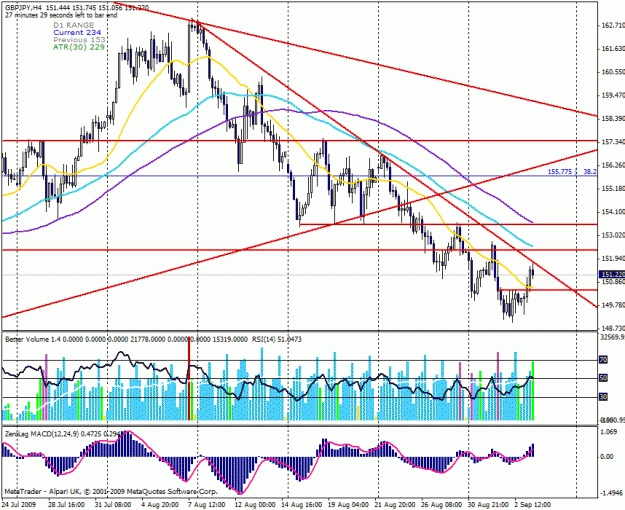
Task: Select the 160.55 price axis label
Action: 613,72
